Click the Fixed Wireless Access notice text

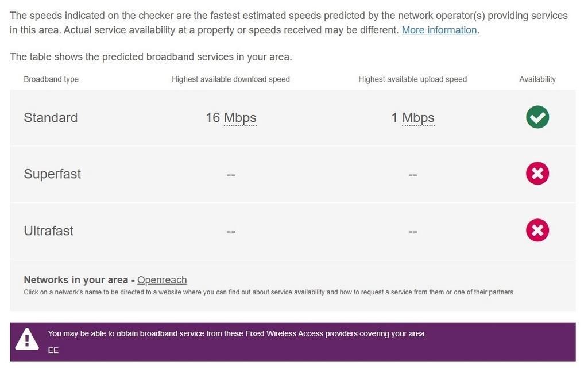tap(237, 333)
